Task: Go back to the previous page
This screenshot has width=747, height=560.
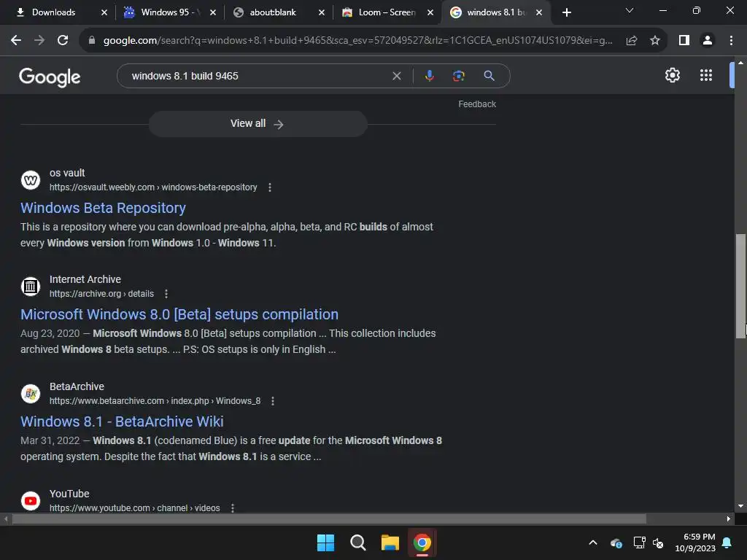Action: coord(16,41)
